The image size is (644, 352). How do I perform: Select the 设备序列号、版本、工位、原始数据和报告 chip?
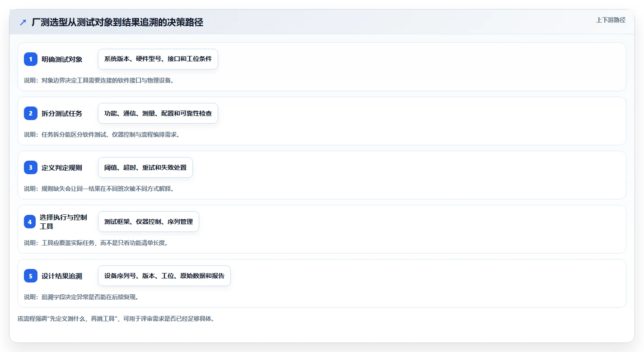[164, 276]
